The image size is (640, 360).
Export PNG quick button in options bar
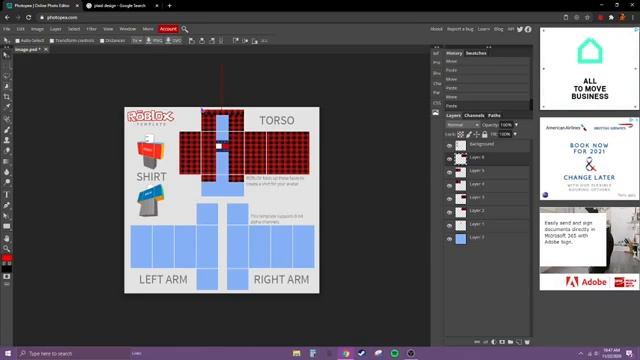154,41
